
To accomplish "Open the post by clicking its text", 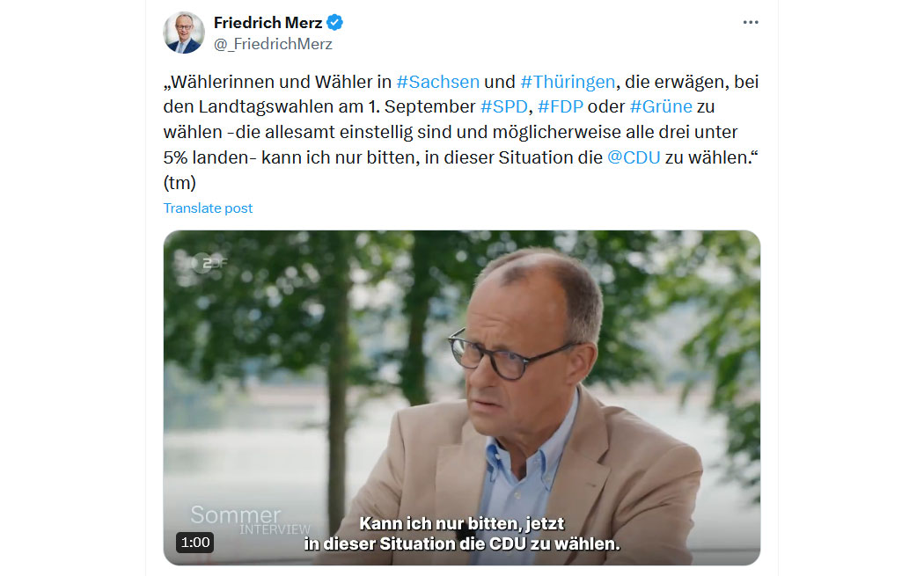I will (461, 132).
